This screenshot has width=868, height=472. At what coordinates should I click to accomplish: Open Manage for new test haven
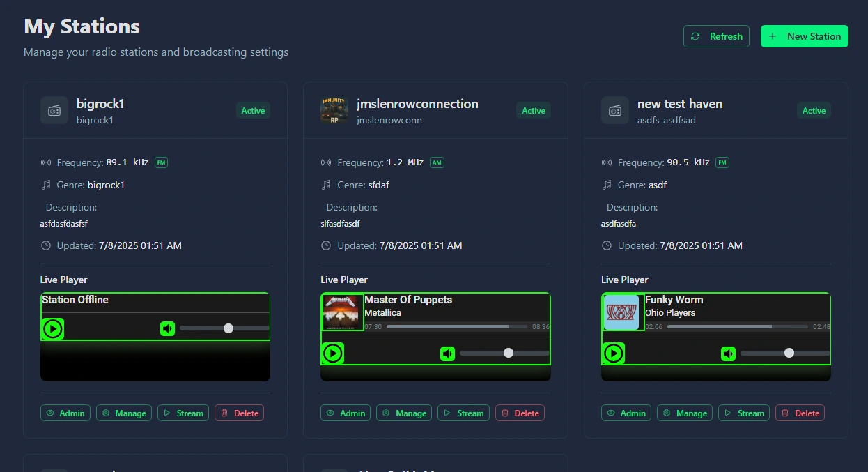click(685, 413)
